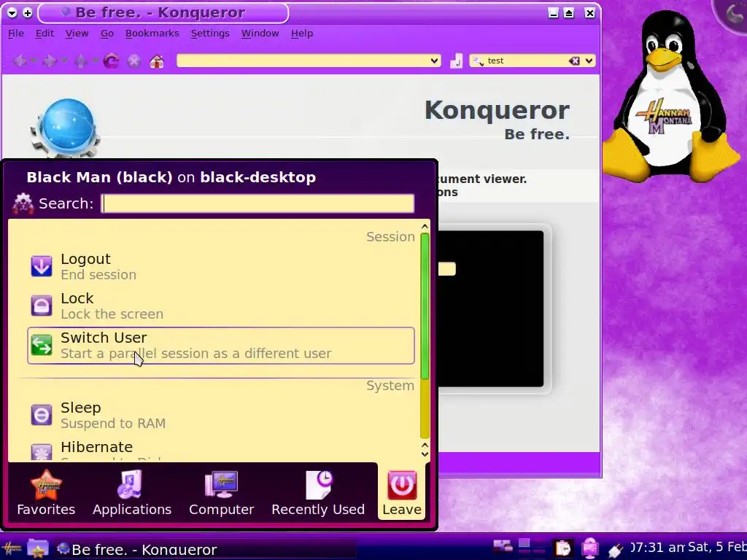Open the Go menu

point(107,34)
